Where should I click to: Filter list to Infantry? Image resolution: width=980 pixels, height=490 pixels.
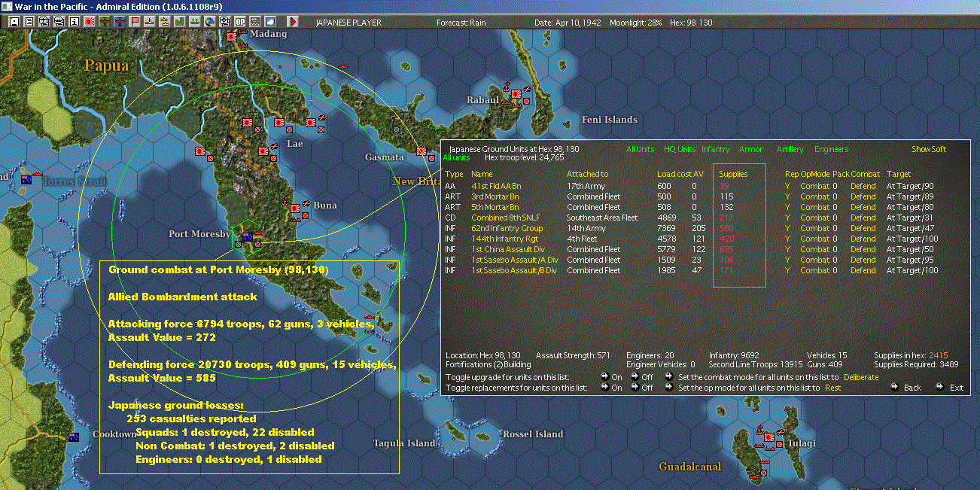(x=716, y=149)
